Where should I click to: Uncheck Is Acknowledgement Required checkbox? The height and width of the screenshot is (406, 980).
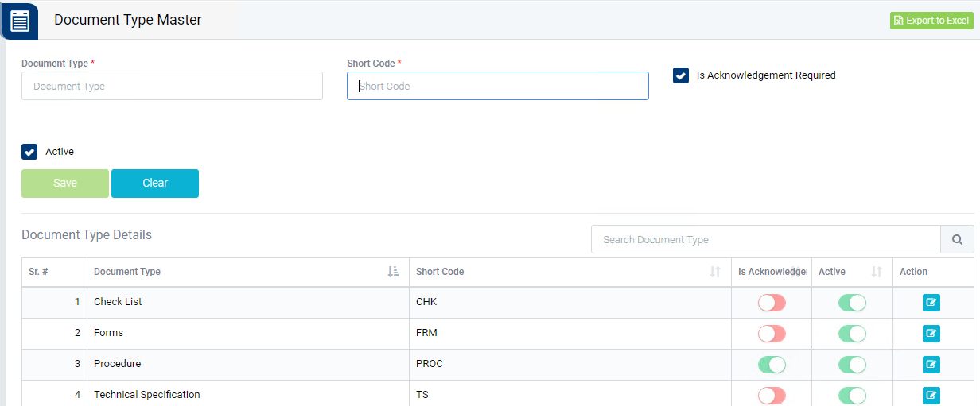tap(681, 75)
